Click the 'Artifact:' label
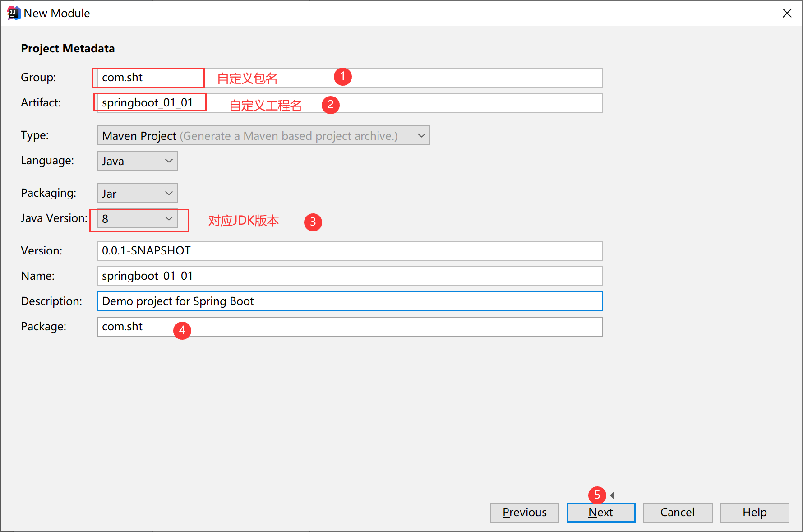Image resolution: width=803 pixels, height=532 pixels. click(41, 103)
